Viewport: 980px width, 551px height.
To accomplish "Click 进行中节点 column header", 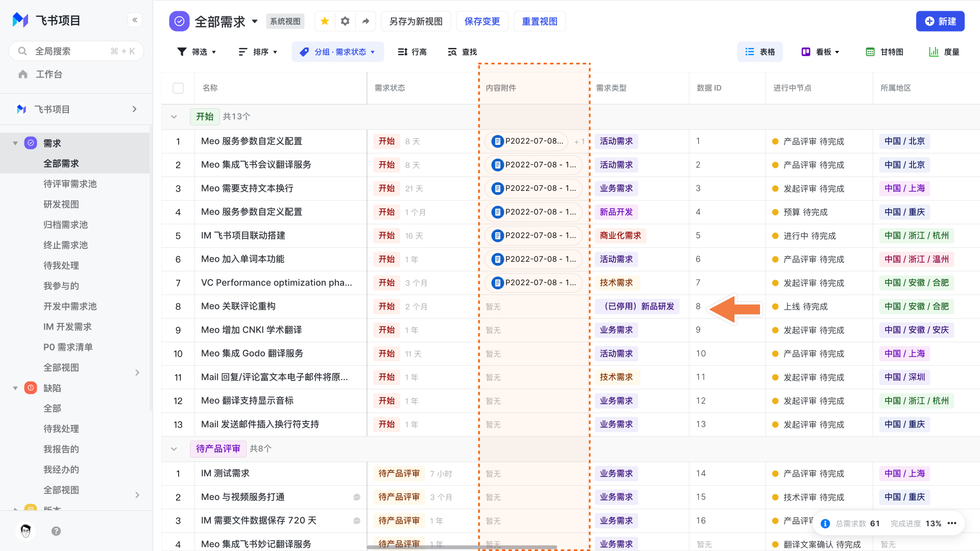I will point(792,88).
